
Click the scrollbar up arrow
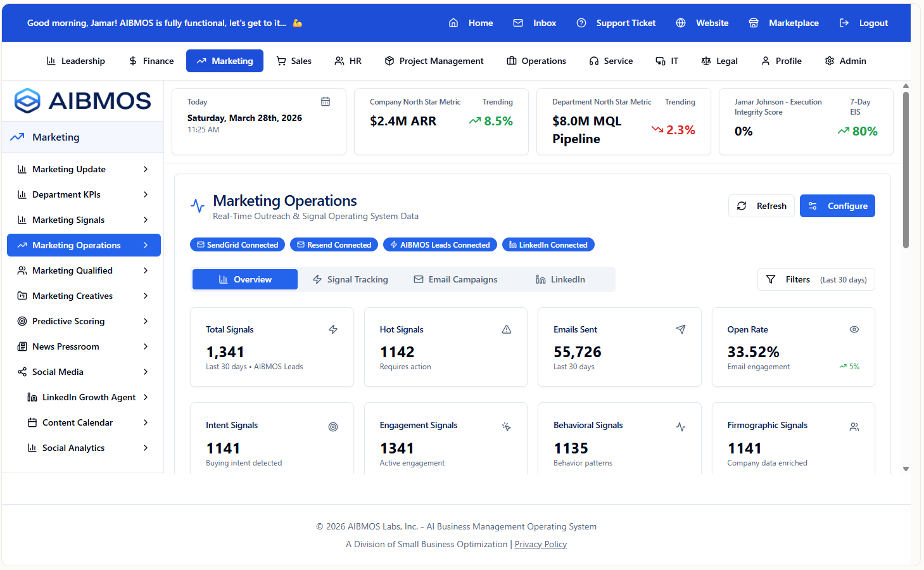click(x=906, y=85)
